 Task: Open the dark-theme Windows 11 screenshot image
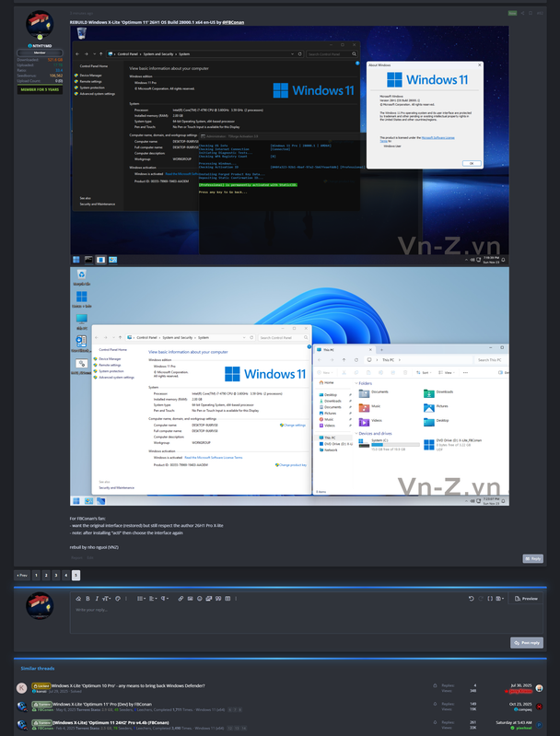pyautogui.click(x=289, y=145)
